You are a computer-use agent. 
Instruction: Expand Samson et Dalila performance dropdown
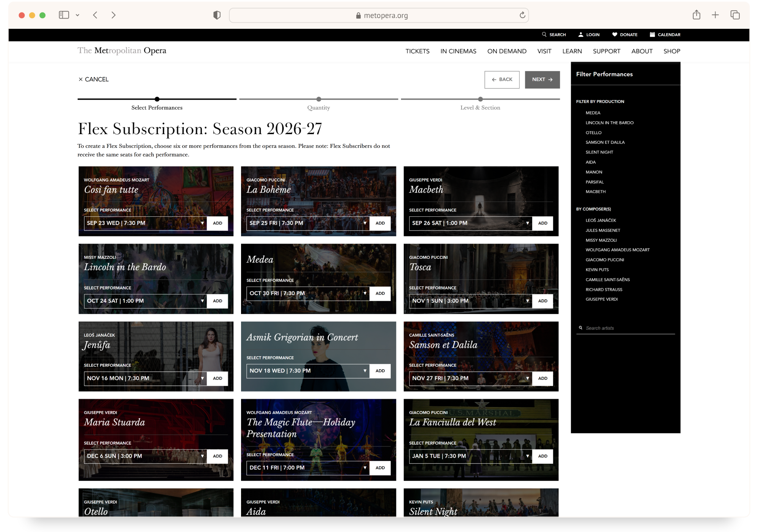(x=470, y=378)
